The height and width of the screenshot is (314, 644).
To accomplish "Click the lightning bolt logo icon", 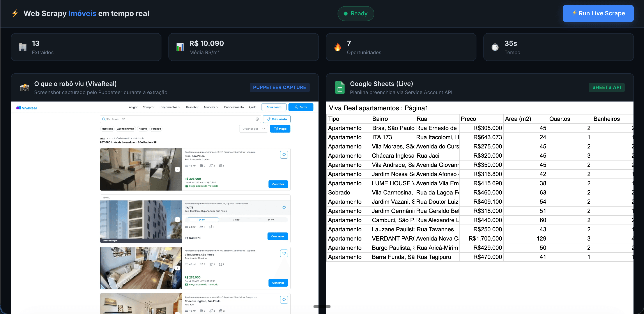I will [15, 13].
